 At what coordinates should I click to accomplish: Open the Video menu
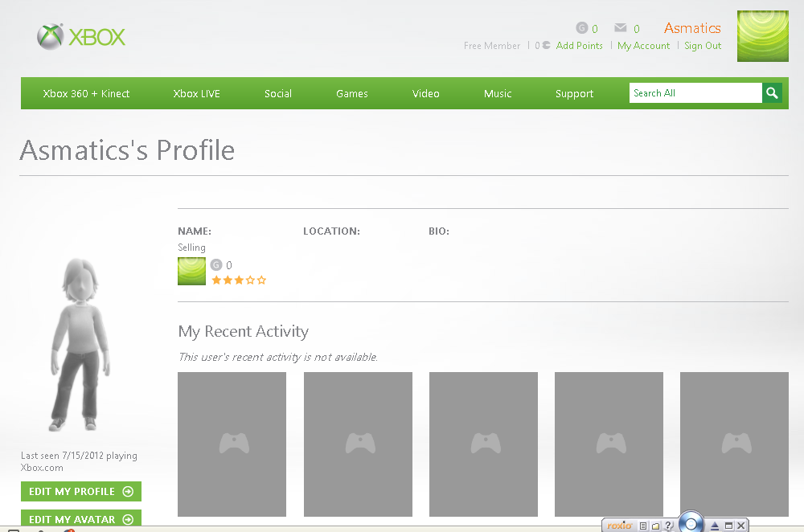pyautogui.click(x=425, y=93)
